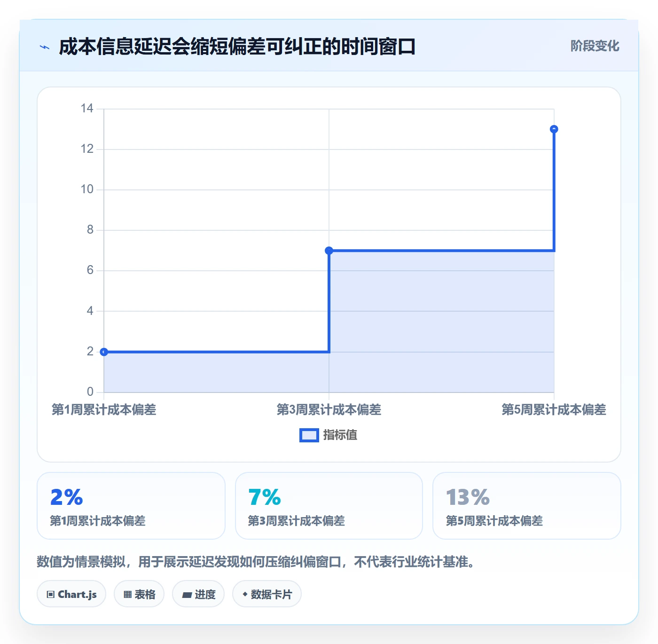Click the x-axis label 第1周累计成本偏差
Screen dimensions: 658x644
104,410
